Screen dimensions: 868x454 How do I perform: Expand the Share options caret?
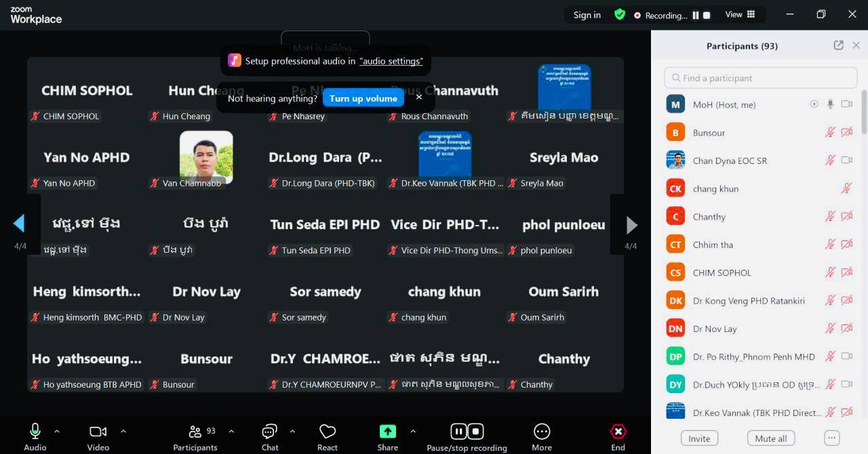click(x=413, y=431)
